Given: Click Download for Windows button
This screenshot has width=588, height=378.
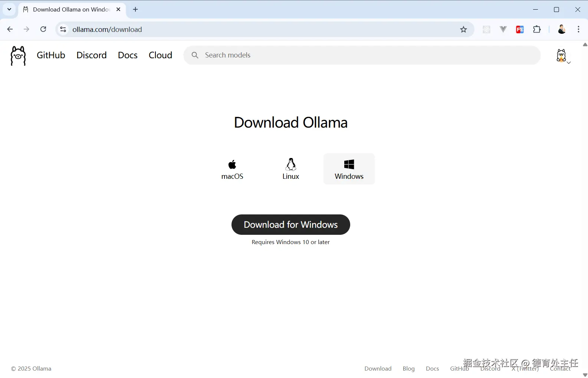Looking at the screenshot, I should [291, 224].
